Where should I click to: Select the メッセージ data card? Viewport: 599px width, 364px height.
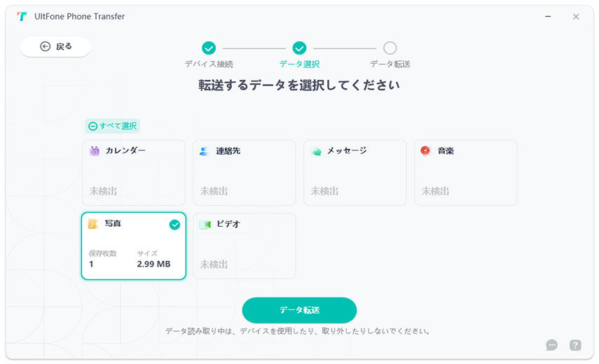[x=355, y=172]
